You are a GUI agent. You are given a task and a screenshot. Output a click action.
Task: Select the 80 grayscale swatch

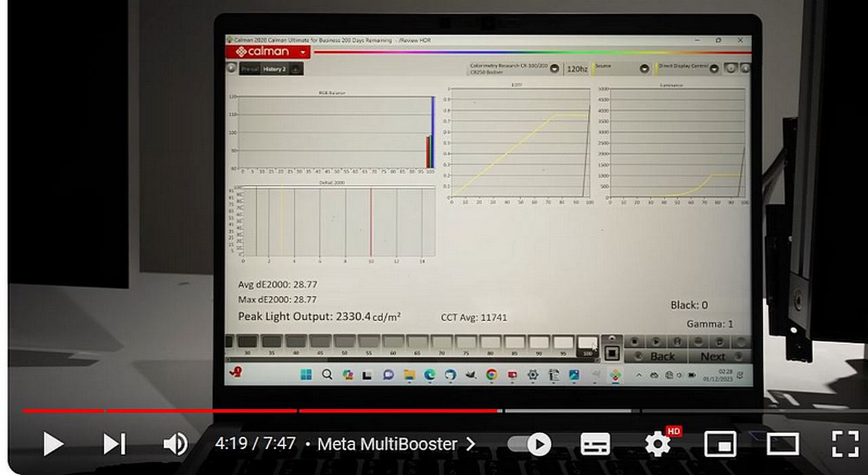click(490, 342)
